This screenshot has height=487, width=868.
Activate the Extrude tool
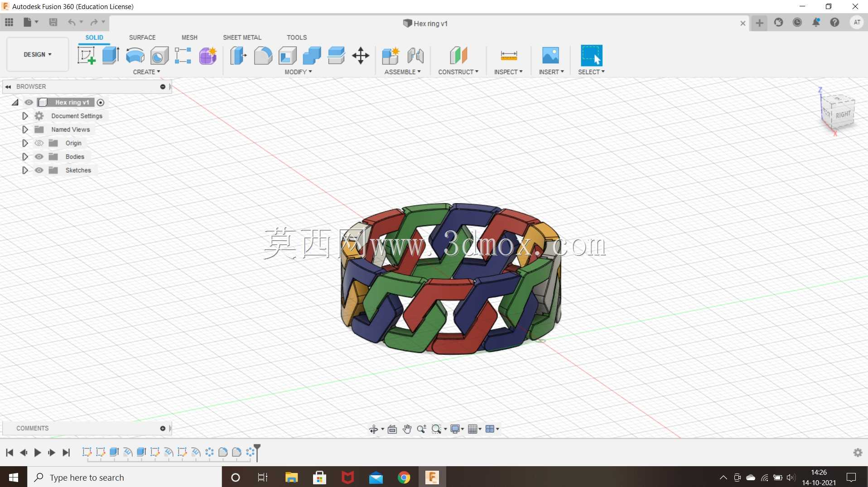[x=111, y=56]
